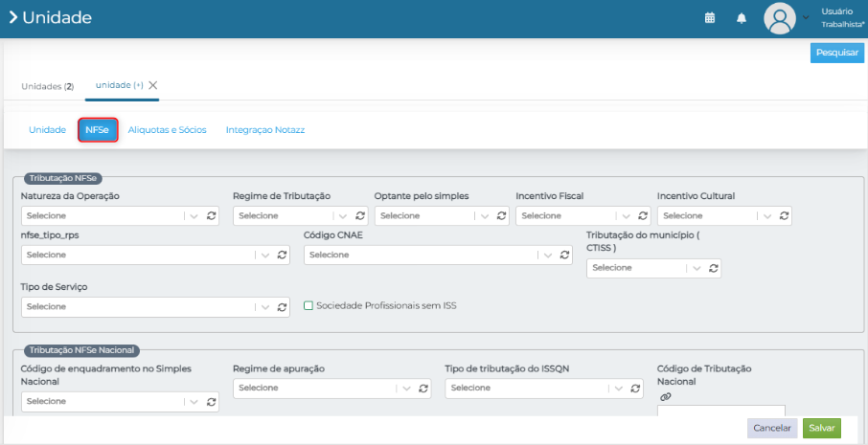Refresh Optante pelo simples options
Screen dimensions: 868x445
pyautogui.click(x=501, y=215)
